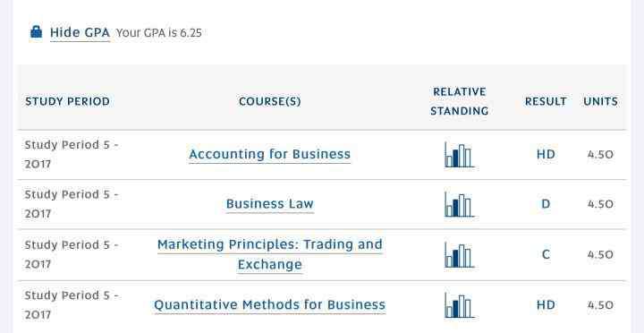The width and height of the screenshot is (644, 333).
Task: Open Quantitative Methods for Business course
Action: [270, 304]
